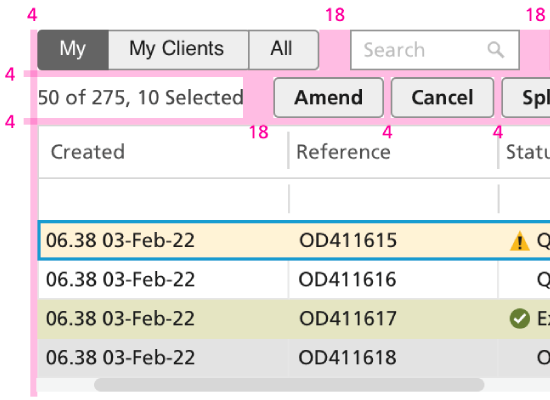
Task: Click the green checkmark icon on OD411617
Action: [519, 319]
